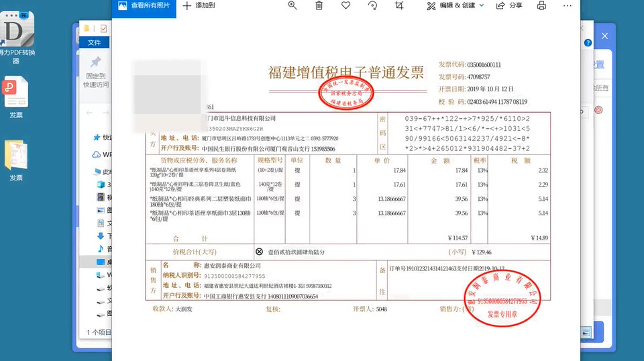Open the 发票 PDF file on the desktop

pyautogui.click(x=16, y=98)
